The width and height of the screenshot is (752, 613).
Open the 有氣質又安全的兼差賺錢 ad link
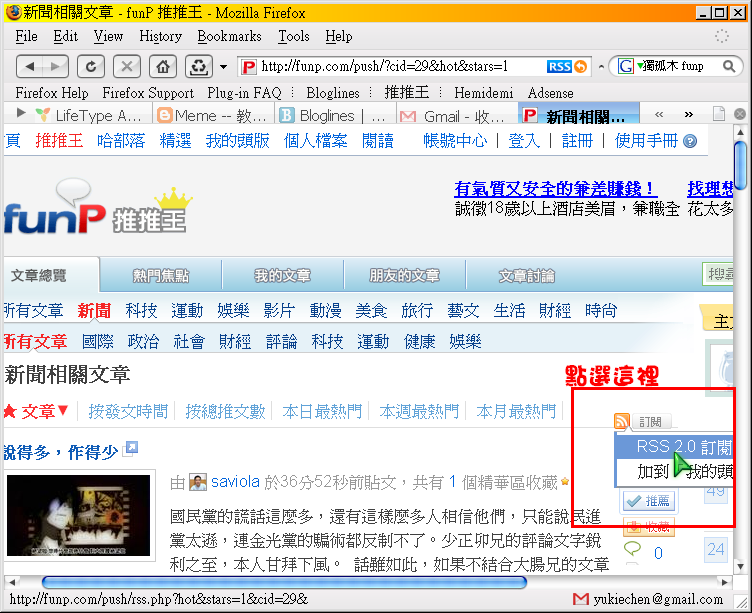point(555,189)
